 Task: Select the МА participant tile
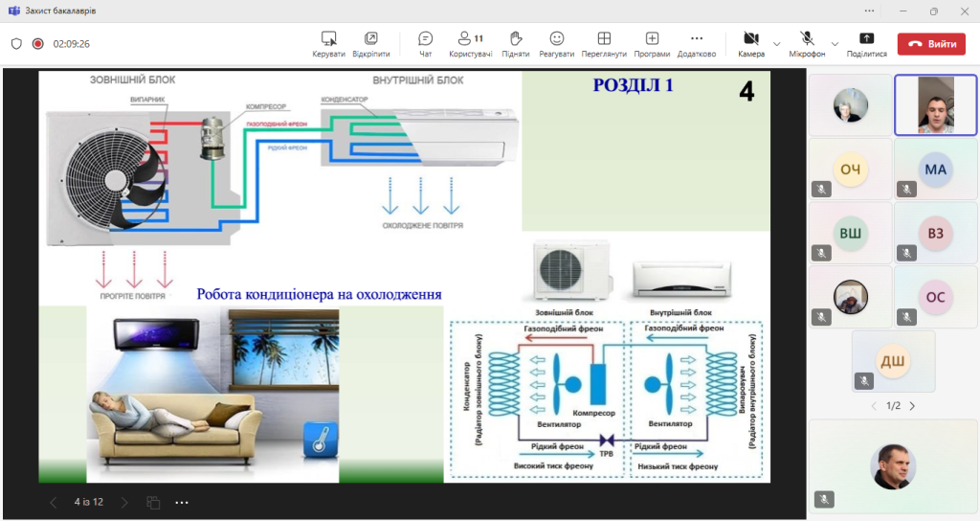tap(935, 170)
